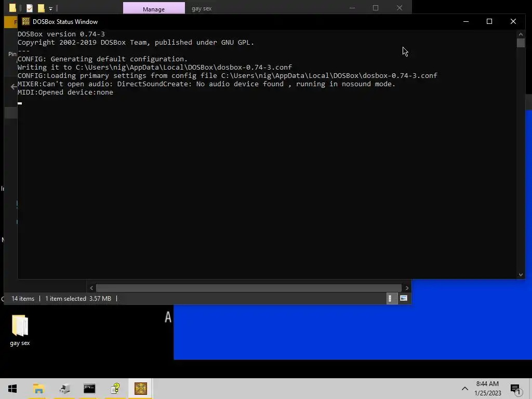This screenshot has height=399, width=532.
Task: Click the '14 items' status bar text
Action: [x=23, y=299]
